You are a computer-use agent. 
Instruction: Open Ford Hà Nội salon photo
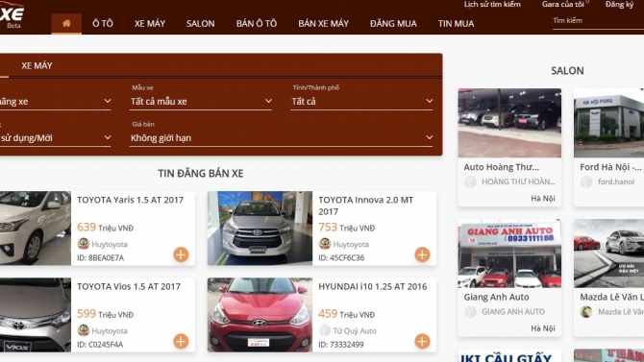pos(608,123)
